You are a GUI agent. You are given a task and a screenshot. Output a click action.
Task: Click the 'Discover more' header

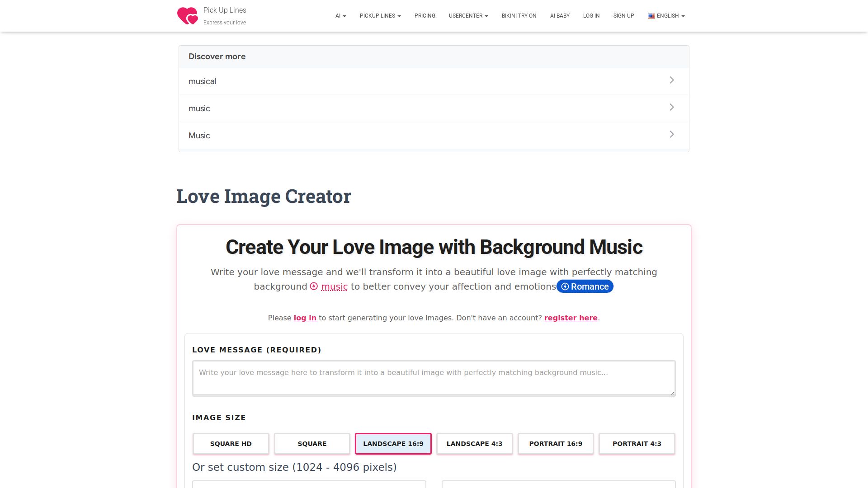[217, 56]
